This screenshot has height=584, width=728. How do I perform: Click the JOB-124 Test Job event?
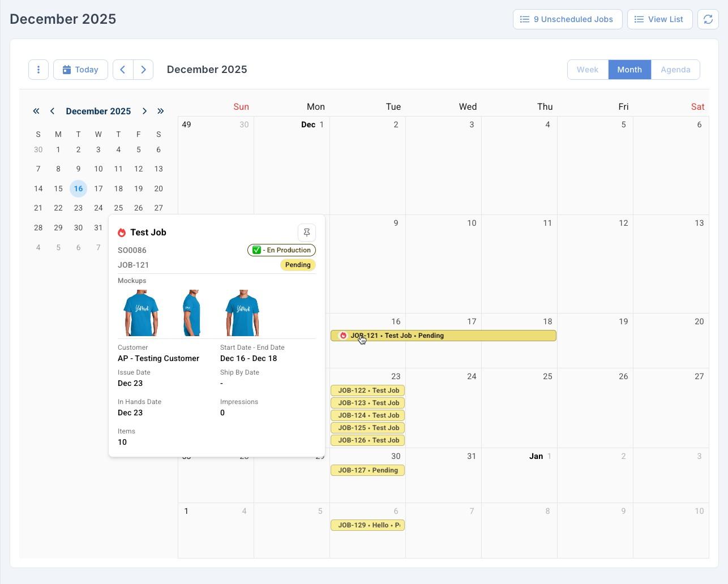tap(367, 415)
